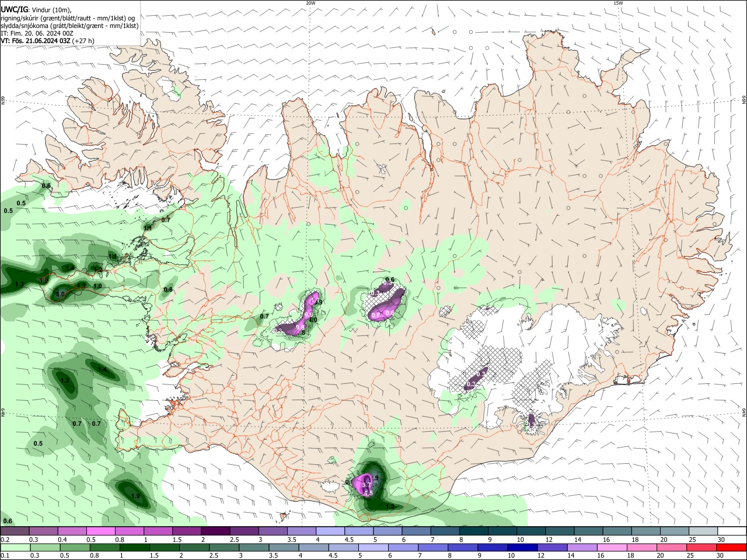Pick the deep blue 10–12 rain scale swatch
The width and height of the screenshot is (747, 560).
tap(522, 547)
